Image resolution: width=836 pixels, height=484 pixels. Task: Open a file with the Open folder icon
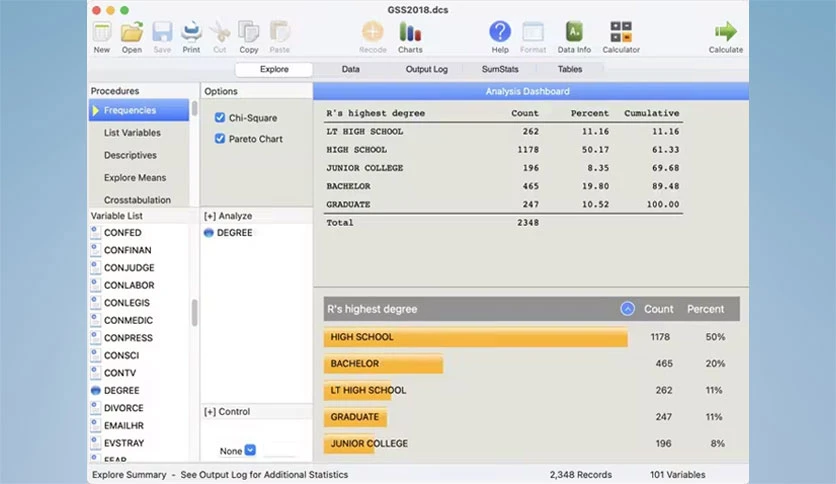(x=132, y=33)
